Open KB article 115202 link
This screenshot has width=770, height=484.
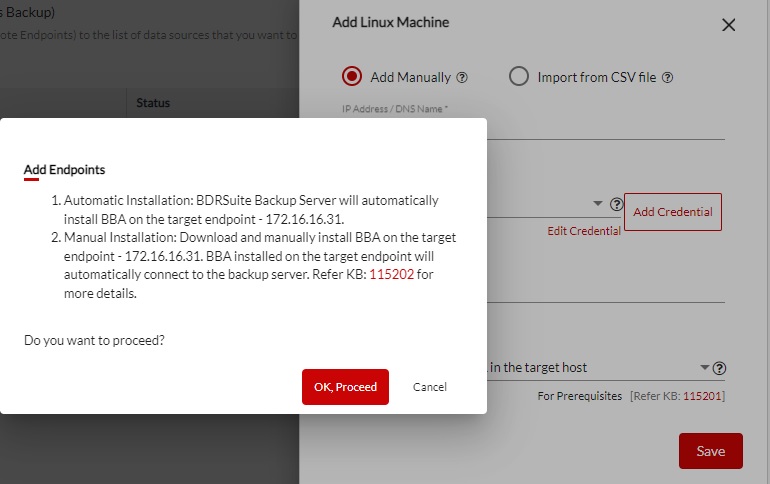(391, 274)
